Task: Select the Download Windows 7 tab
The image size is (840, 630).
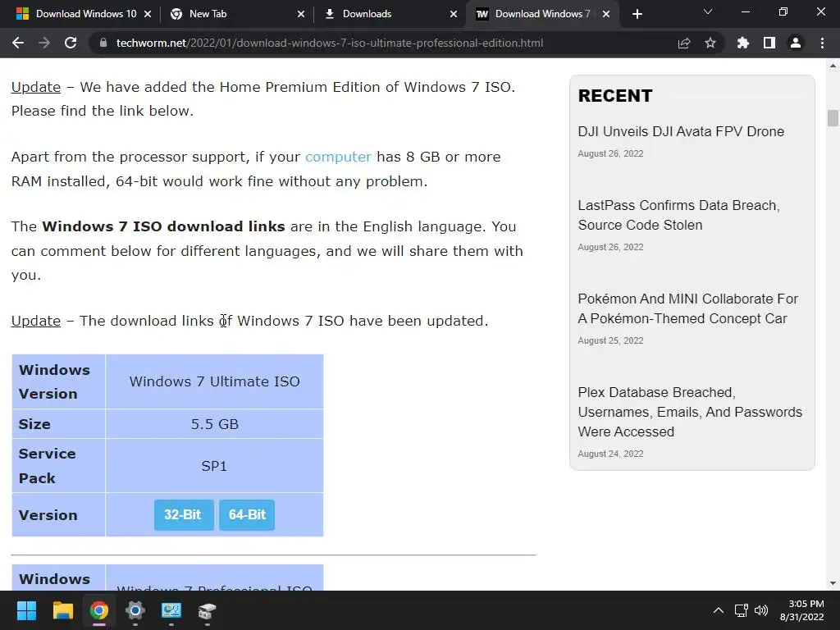Action: [541, 14]
